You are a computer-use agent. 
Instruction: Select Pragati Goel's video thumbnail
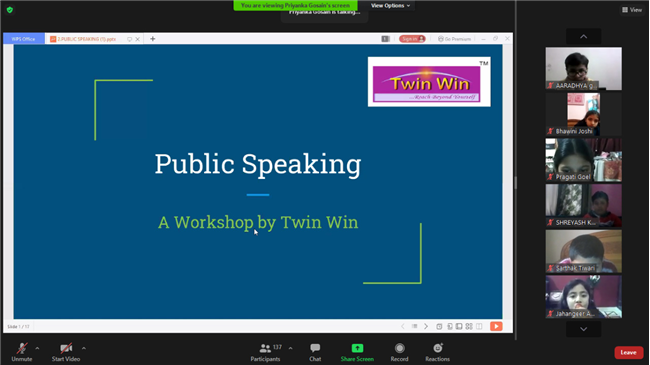coord(583,160)
